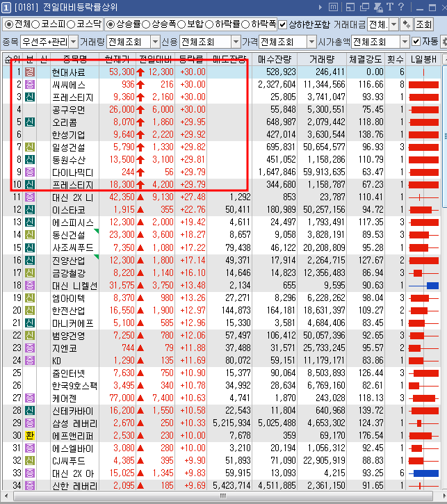Viewport: 447px width, 504px height.
Task: Select the 코스닥 radio button
Action: pyautogui.click(x=71, y=24)
